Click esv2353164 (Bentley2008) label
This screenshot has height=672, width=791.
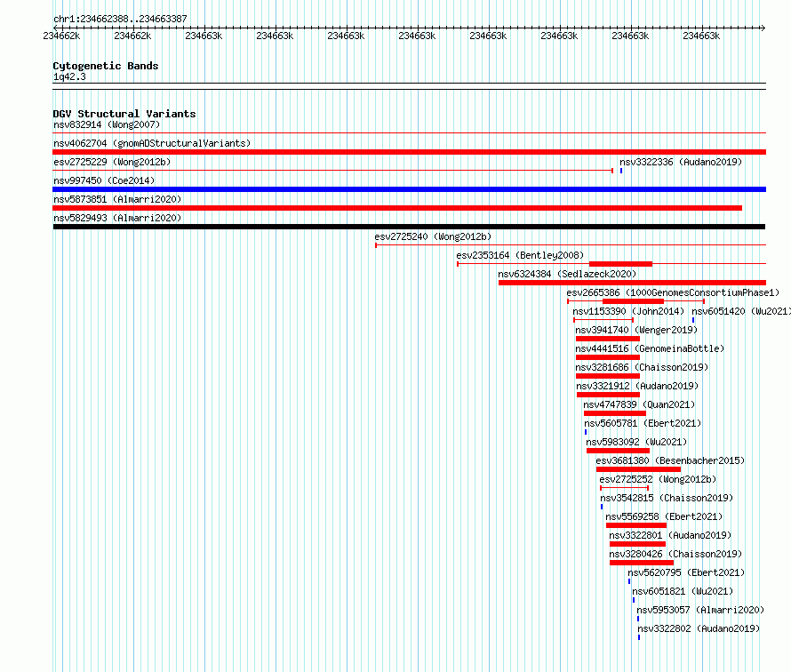520,255
